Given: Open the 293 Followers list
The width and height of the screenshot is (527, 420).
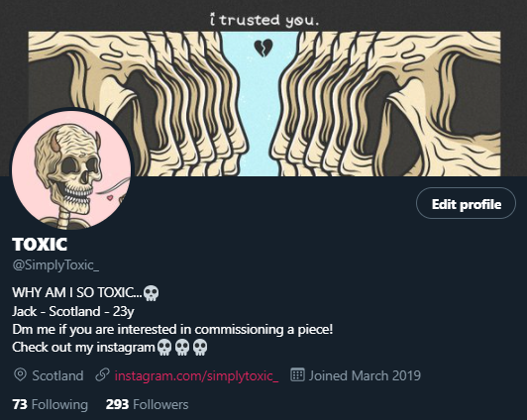Looking at the screenshot, I should coord(147,404).
